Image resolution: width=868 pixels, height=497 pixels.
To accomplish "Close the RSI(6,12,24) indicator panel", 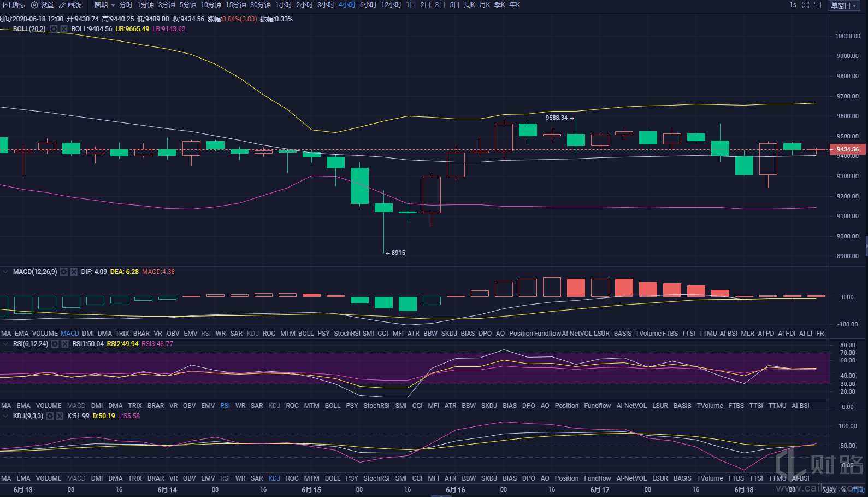I will click(65, 344).
